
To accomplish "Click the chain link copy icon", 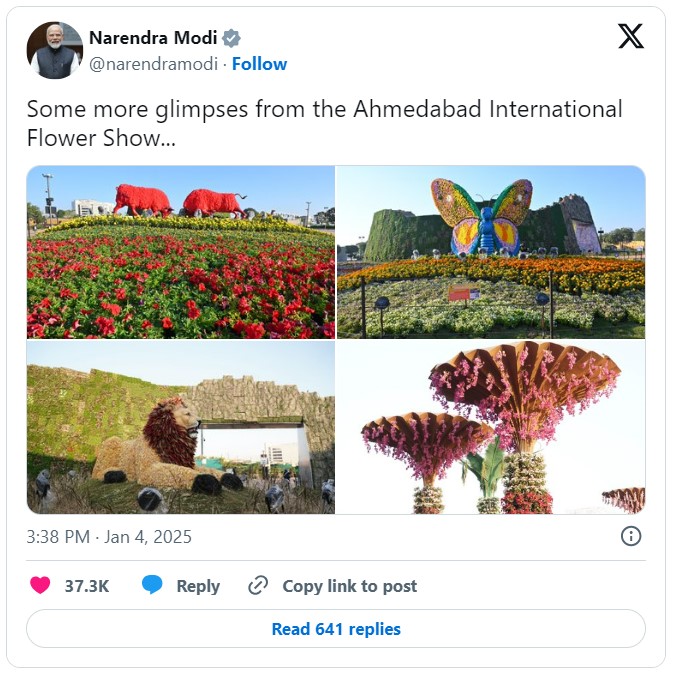I will coord(258,586).
